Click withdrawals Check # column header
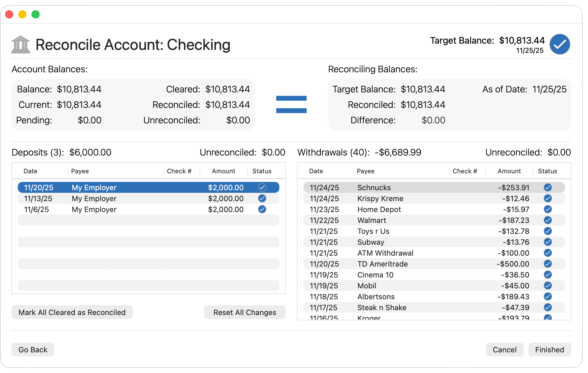 pos(464,171)
